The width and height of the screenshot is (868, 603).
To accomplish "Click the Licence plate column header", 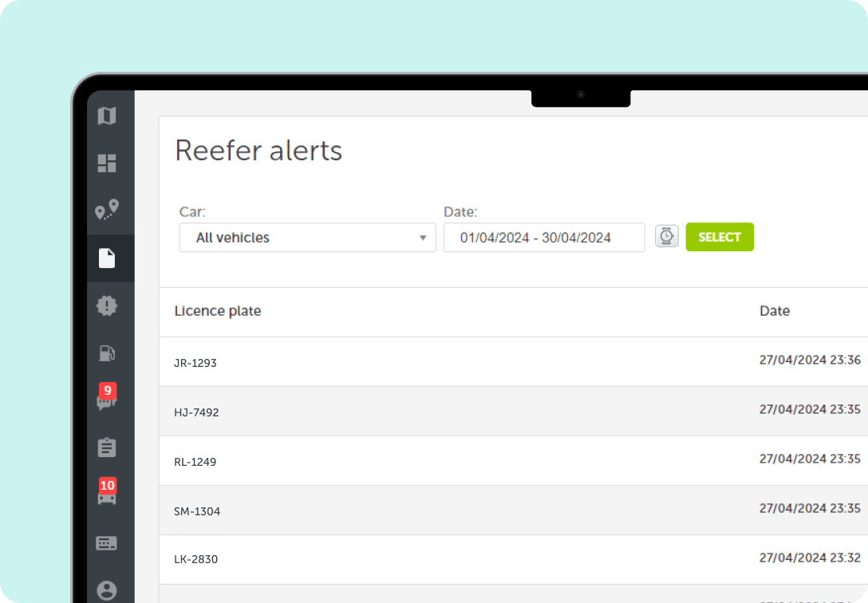I will [218, 311].
